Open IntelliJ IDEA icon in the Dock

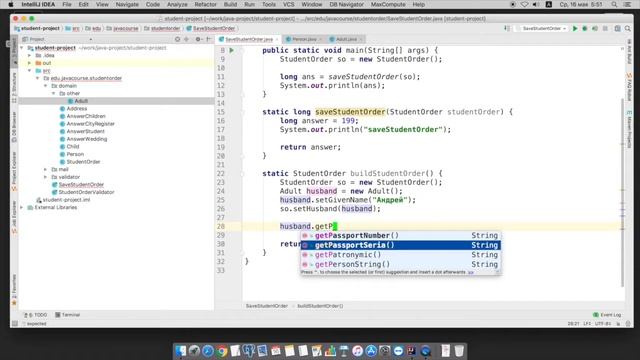[412, 351]
